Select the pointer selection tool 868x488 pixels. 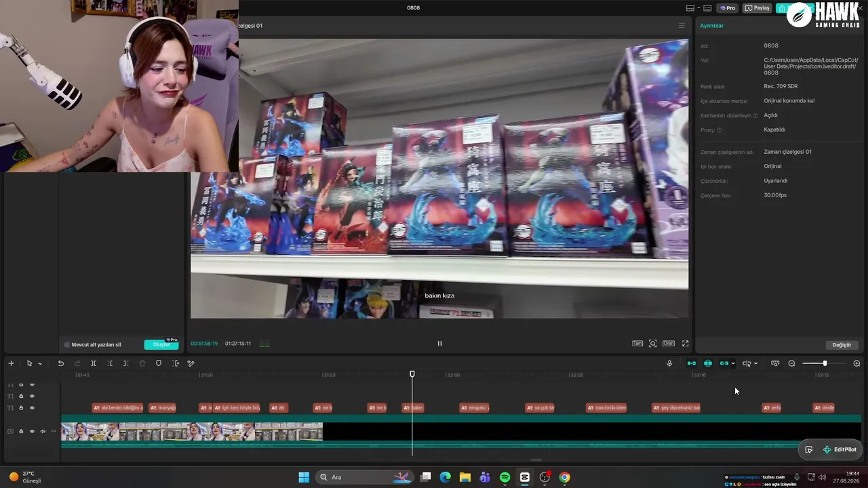point(29,363)
